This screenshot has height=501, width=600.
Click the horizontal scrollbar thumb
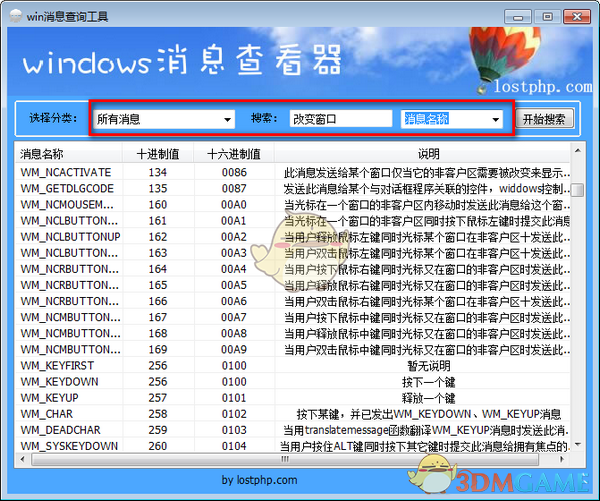(285, 459)
